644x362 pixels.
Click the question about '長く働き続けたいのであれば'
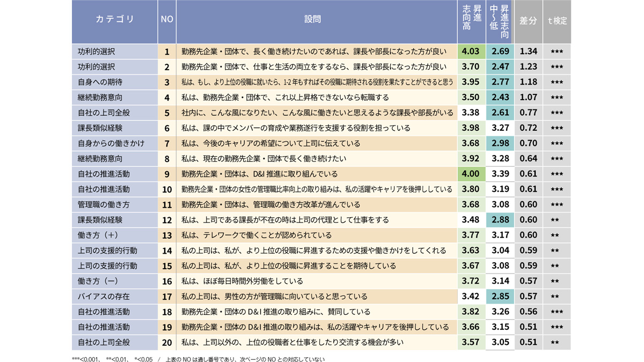[x=317, y=51]
